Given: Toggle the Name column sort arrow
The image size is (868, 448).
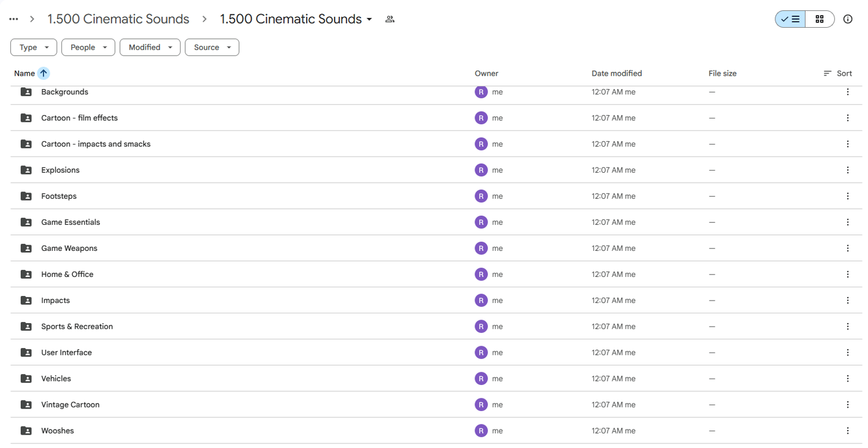Looking at the screenshot, I should pyautogui.click(x=45, y=73).
